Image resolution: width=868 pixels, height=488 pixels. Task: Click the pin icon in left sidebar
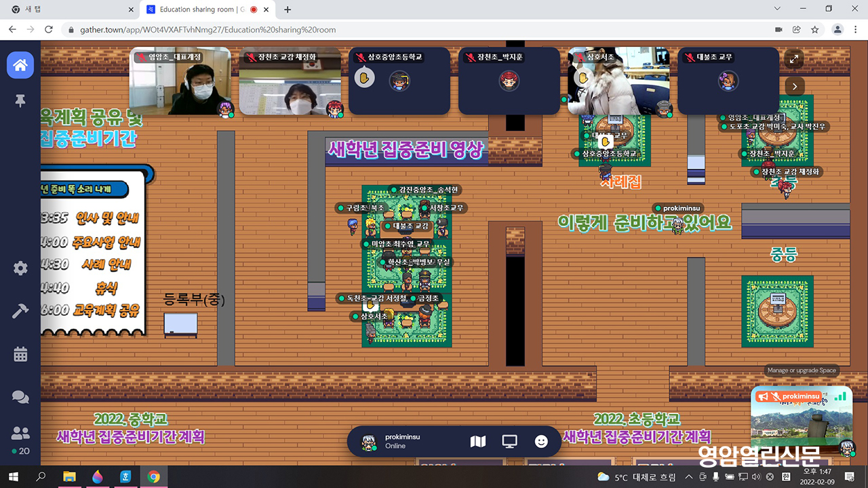click(x=20, y=100)
